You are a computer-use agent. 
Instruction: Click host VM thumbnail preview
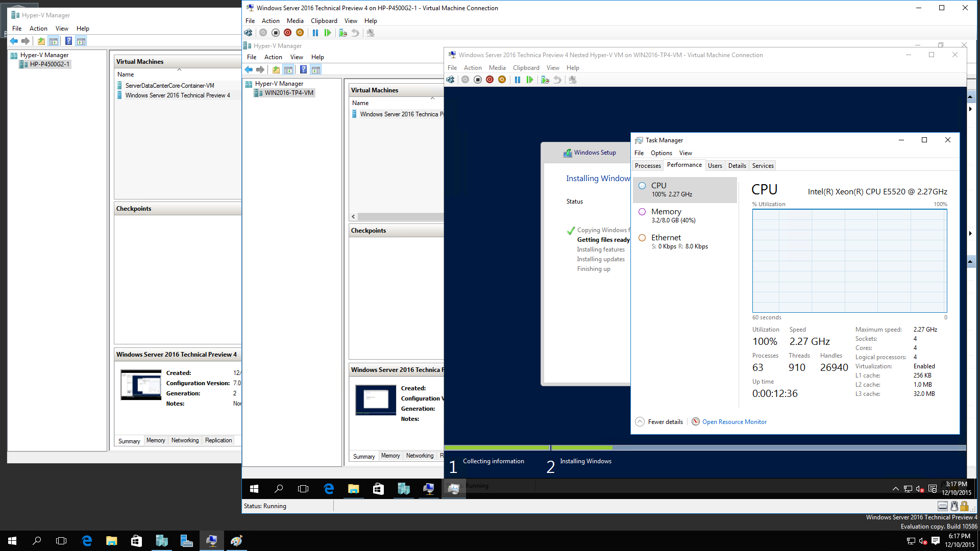tap(141, 385)
